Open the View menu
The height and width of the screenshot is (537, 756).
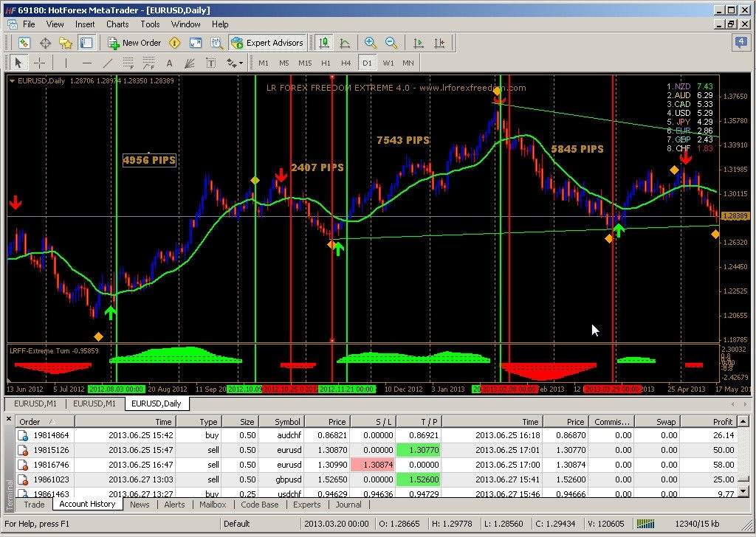(x=55, y=24)
